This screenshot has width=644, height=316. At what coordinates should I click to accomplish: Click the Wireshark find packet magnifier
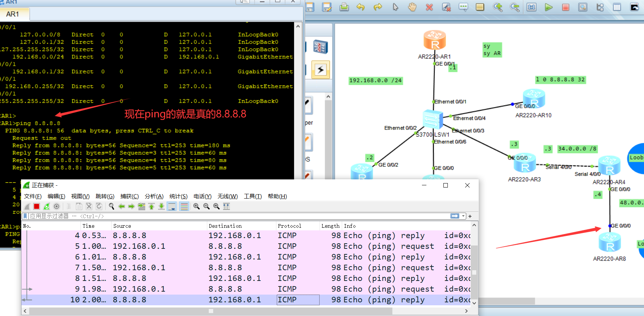[111, 206]
